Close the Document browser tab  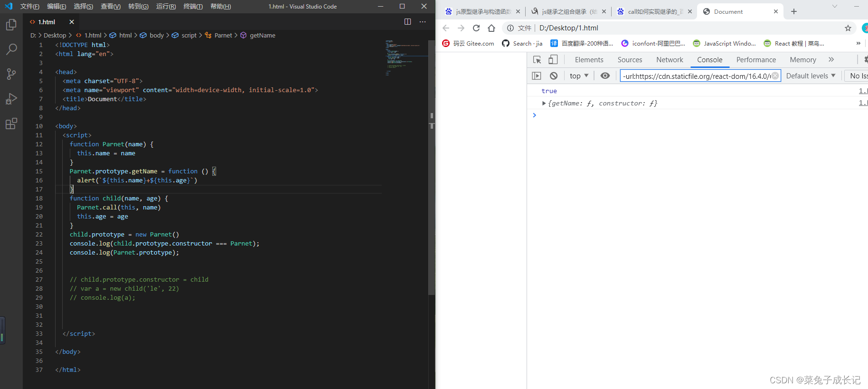click(x=776, y=11)
